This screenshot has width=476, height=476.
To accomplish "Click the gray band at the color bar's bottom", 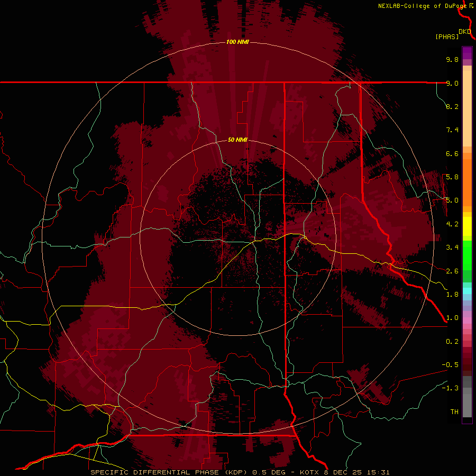I will [x=467, y=397].
